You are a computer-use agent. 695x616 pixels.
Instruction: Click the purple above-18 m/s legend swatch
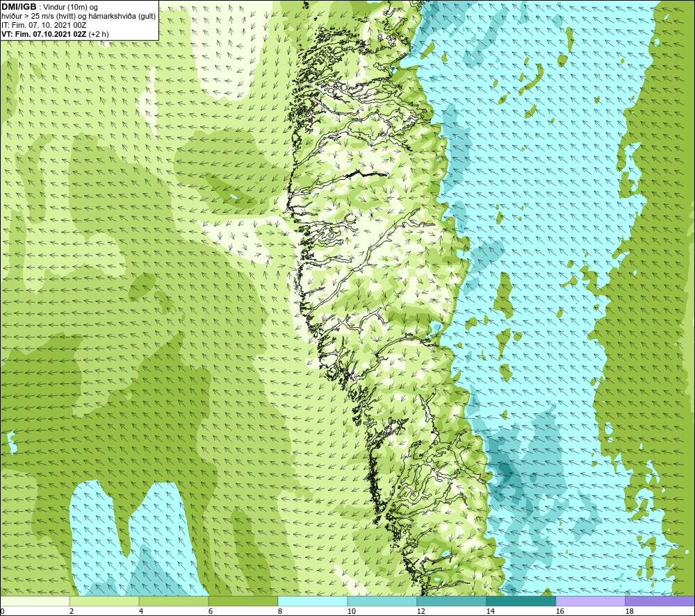pyautogui.click(x=660, y=601)
